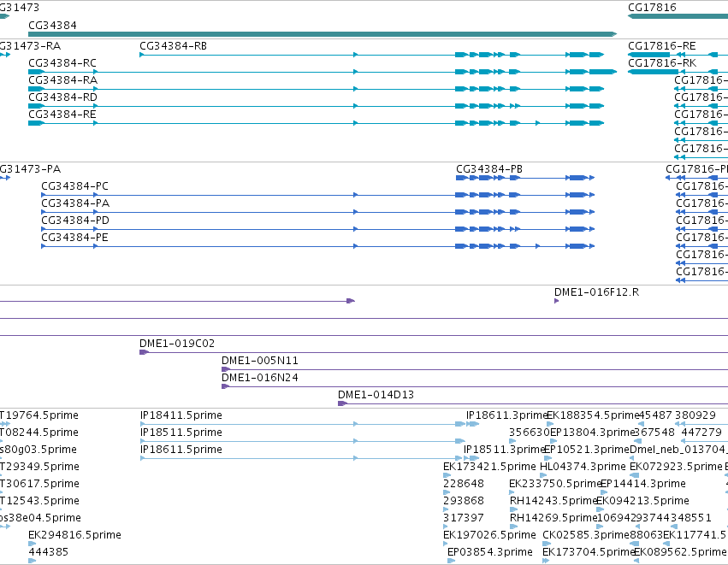Click the IP18611.3prime EST label

coord(507,415)
